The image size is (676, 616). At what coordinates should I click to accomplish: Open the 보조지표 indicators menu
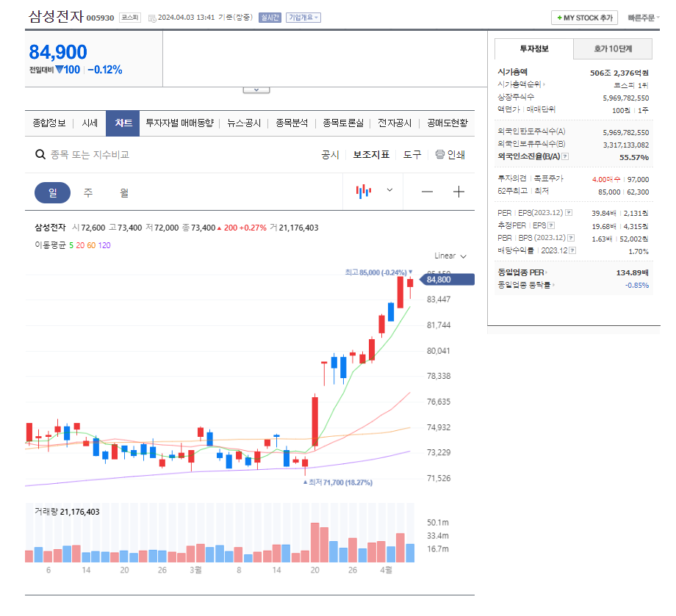coord(371,155)
